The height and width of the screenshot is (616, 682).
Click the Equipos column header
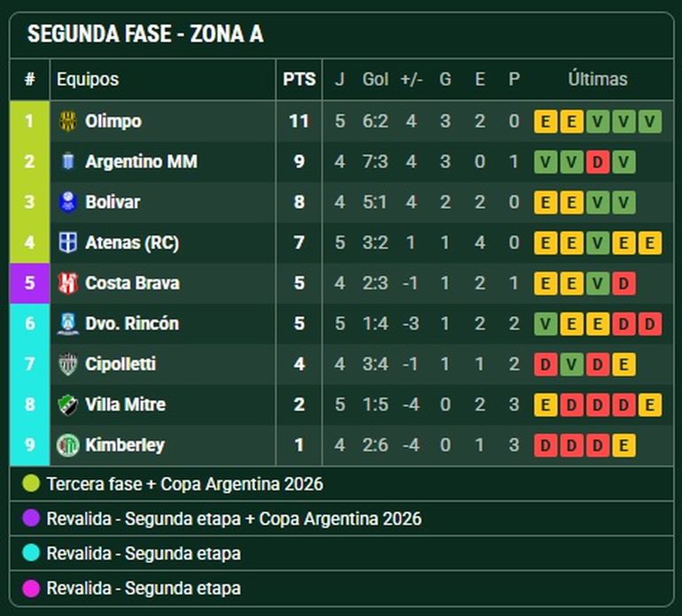coord(88,80)
